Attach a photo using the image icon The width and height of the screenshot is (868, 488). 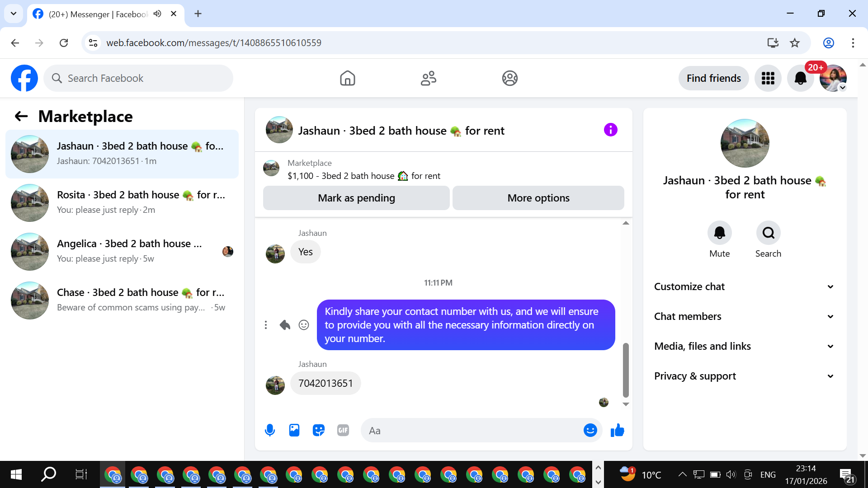tap(294, 430)
